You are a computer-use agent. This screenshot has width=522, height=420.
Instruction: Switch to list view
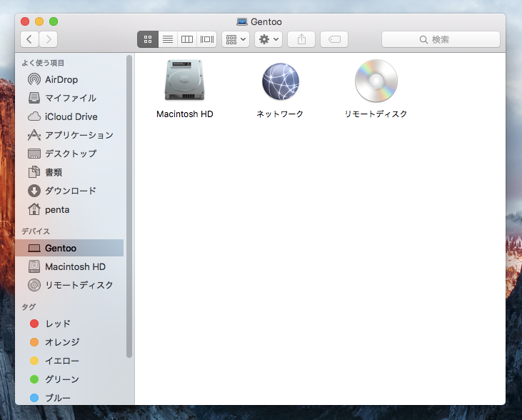pos(168,39)
